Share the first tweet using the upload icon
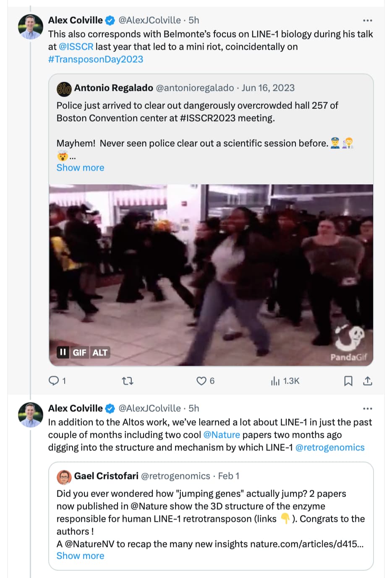The image size is (392, 578). pos(368,381)
